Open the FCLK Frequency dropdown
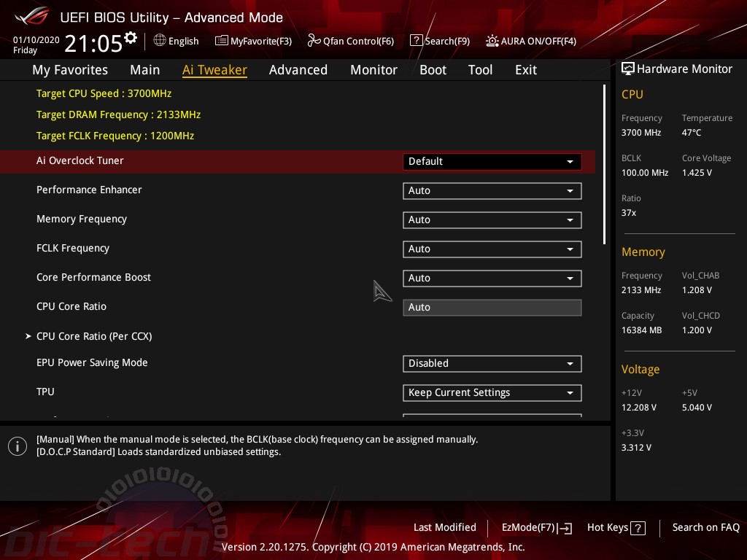747x560 pixels. [x=492, y=249]
